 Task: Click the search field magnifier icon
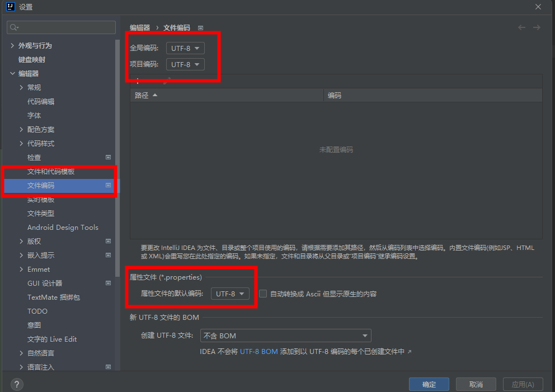14,27
